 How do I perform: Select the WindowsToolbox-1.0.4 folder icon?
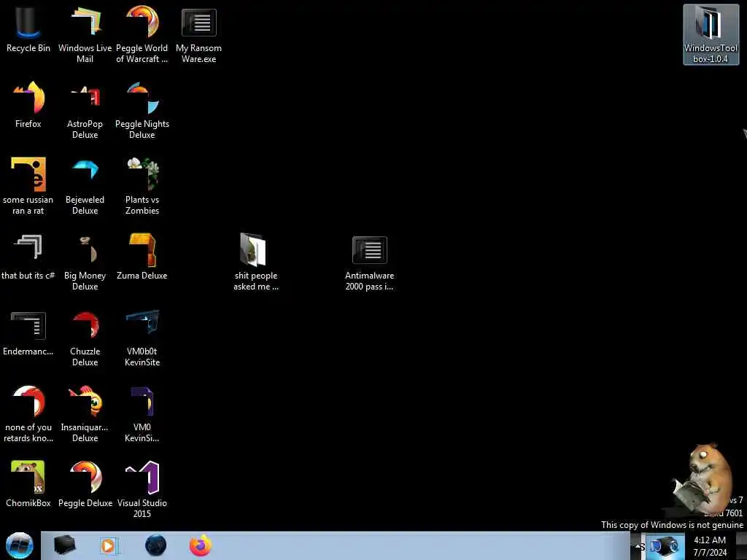[711, 34]
